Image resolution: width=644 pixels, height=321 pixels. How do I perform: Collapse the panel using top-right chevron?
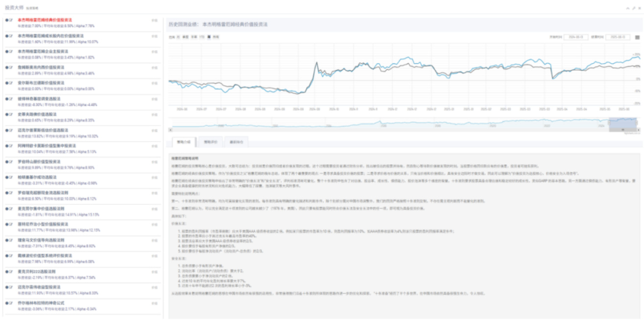[628, 8]
